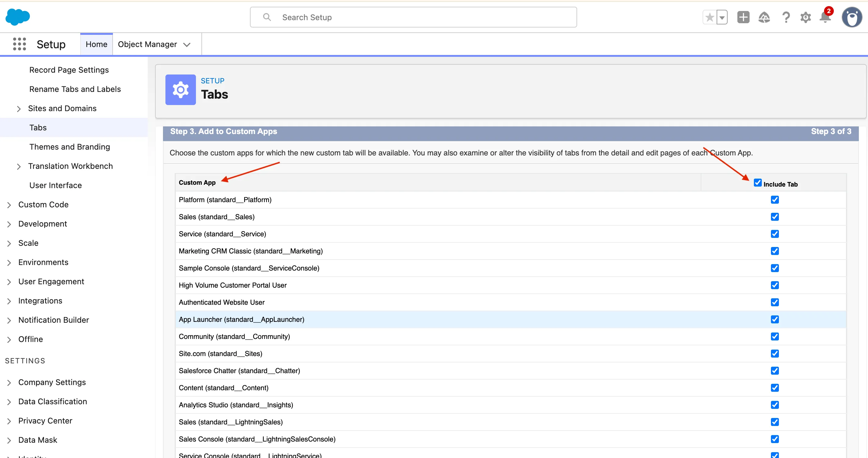Viewport: 868px width, 458px height.
Task: Expand the Custom Code section
Action: tap(9, 205)
